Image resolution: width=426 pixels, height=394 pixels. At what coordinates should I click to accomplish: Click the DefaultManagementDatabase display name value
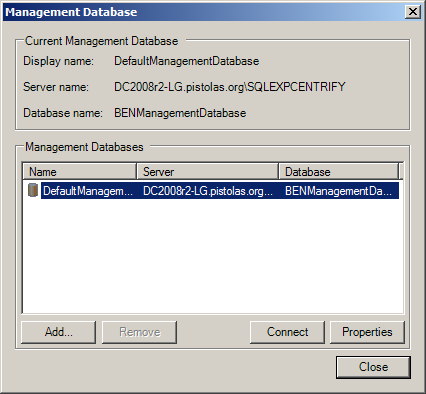187,61
